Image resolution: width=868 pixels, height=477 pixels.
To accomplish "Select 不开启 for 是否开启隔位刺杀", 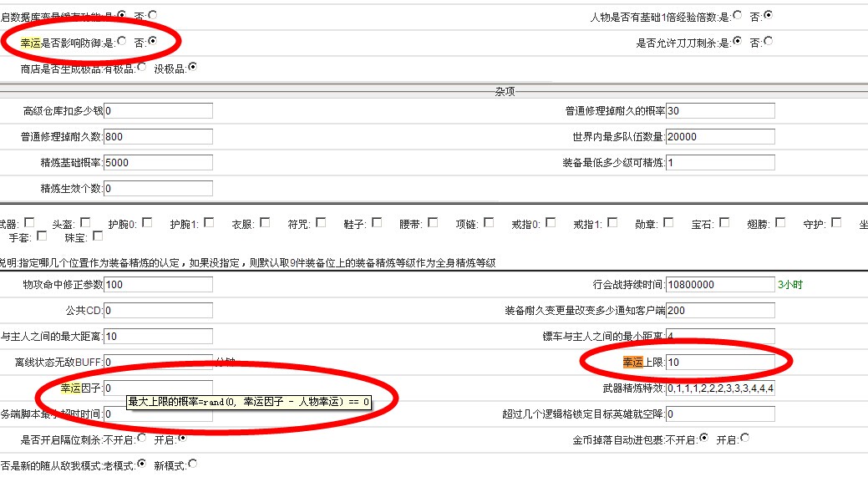I will [142, 439].
